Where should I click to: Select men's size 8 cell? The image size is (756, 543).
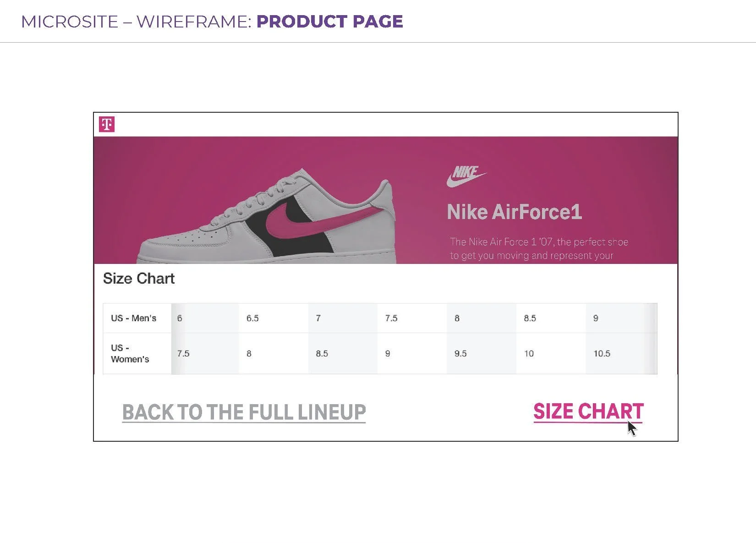click(481, 318)
